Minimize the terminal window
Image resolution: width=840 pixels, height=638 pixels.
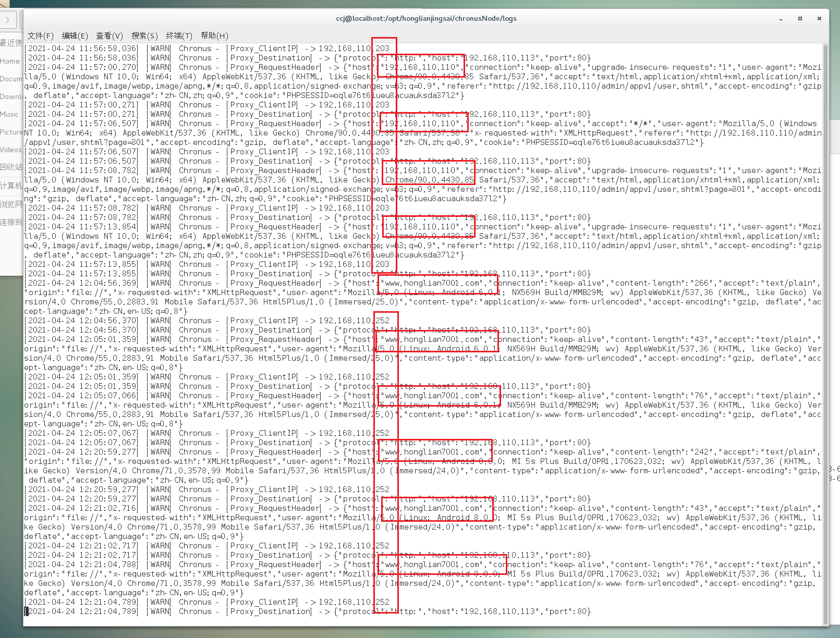[781, 19]
